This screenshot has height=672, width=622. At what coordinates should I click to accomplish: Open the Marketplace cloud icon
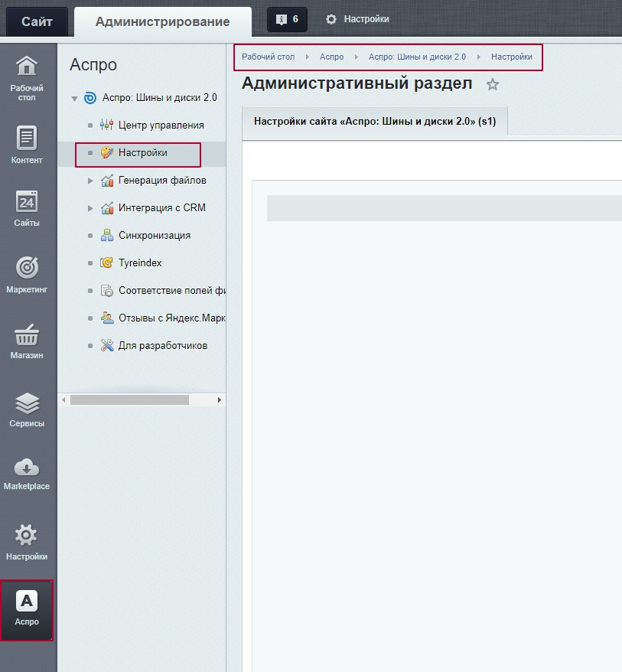click(x=27, y=468)
